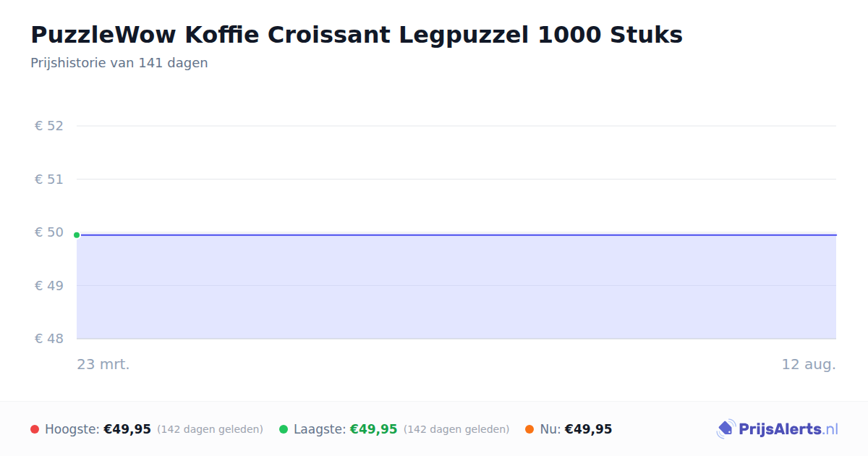Image resolution: width=868 pixels, height=456 pixels.
Task: Click the Prijshistorie van 141 dagen subtitle
Action: 119,63
